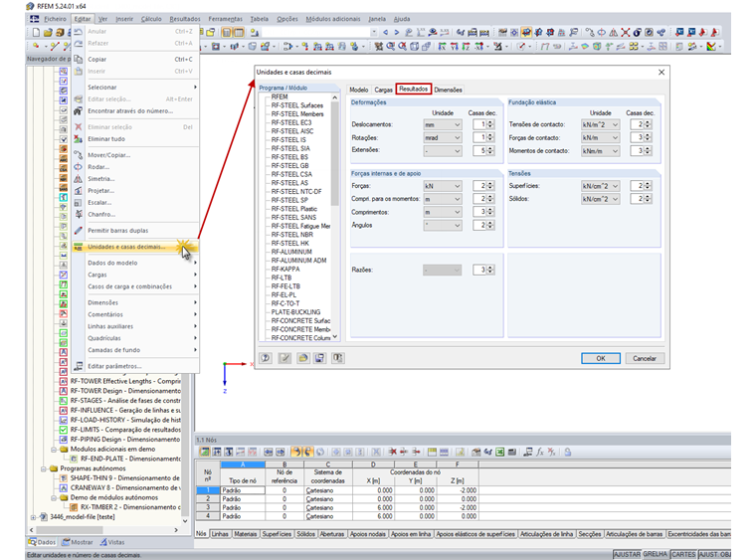Click the save profile disk icon
The width and height of the screenshot is (756, 560).
pos(319,358)
